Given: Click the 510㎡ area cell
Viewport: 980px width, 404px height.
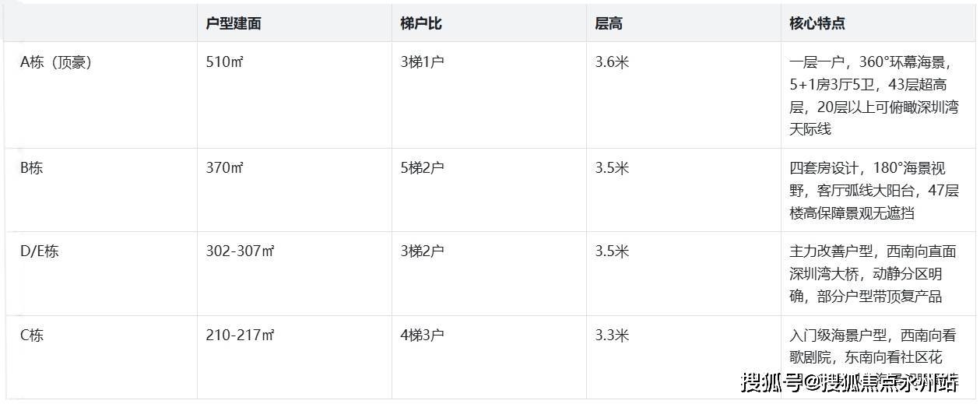Looking at the screenshot, I should coord(225,62).
